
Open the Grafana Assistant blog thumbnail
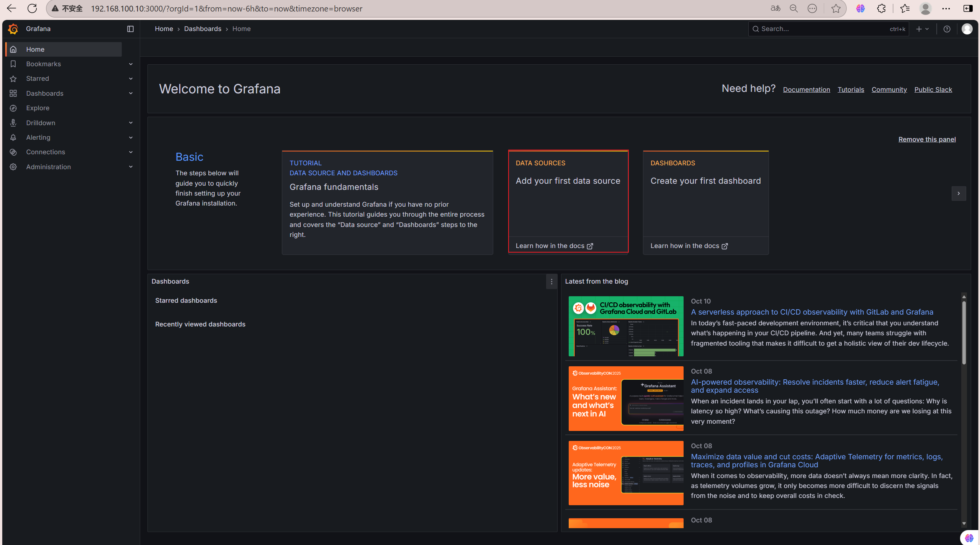click(626, 399)
